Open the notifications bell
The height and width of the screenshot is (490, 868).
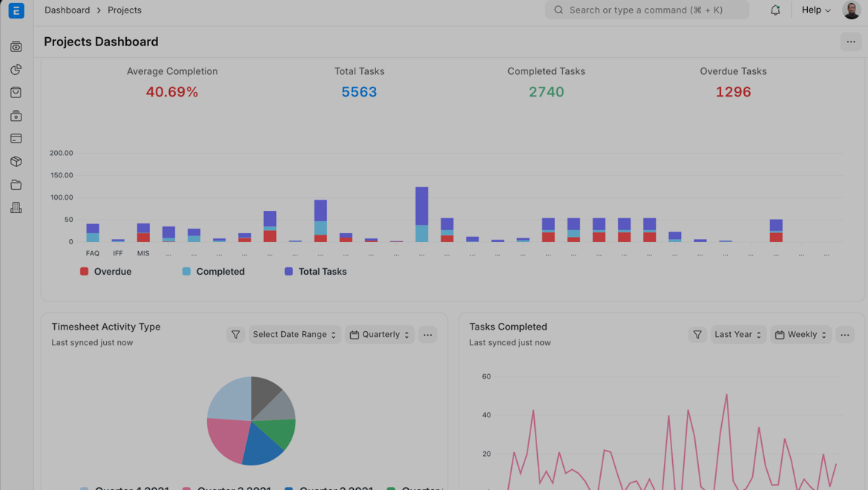pos(775,10)
